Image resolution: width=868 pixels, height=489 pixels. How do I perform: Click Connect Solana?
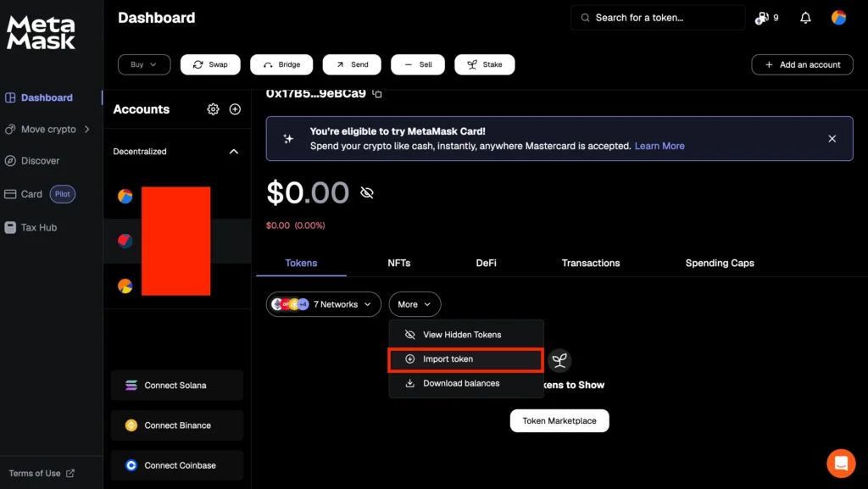pyautogui.click(x=177, y=385)
